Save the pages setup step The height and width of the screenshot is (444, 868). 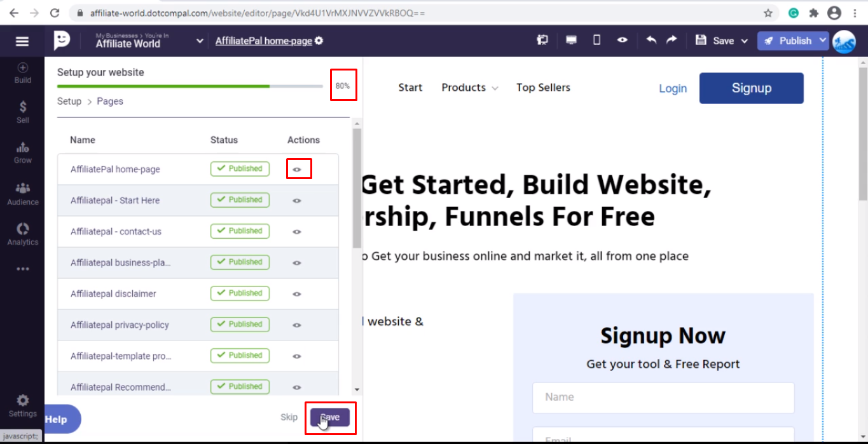330,417
